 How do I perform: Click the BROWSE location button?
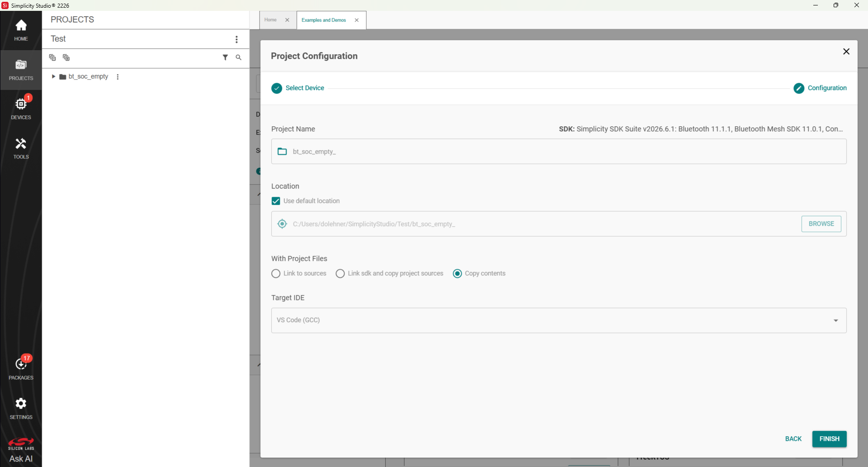coord(821,224)
